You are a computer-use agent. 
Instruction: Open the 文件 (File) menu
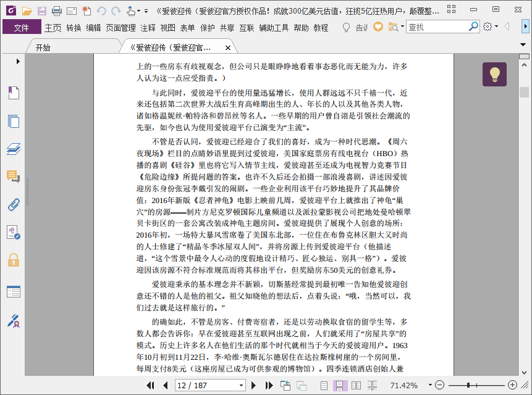(22, 27)
